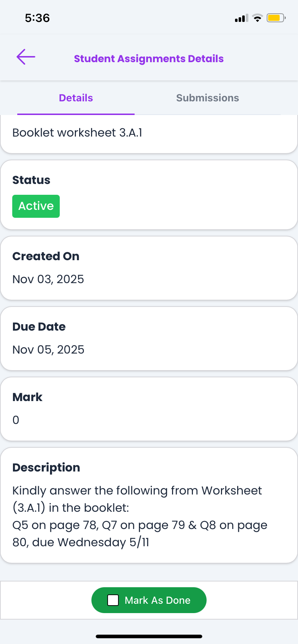
Task: Tap the green Active status badge
Action: click(36, 206)
